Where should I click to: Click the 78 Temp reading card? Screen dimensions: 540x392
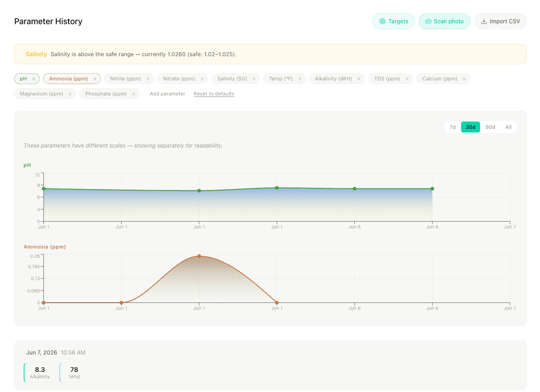[74, 372]
